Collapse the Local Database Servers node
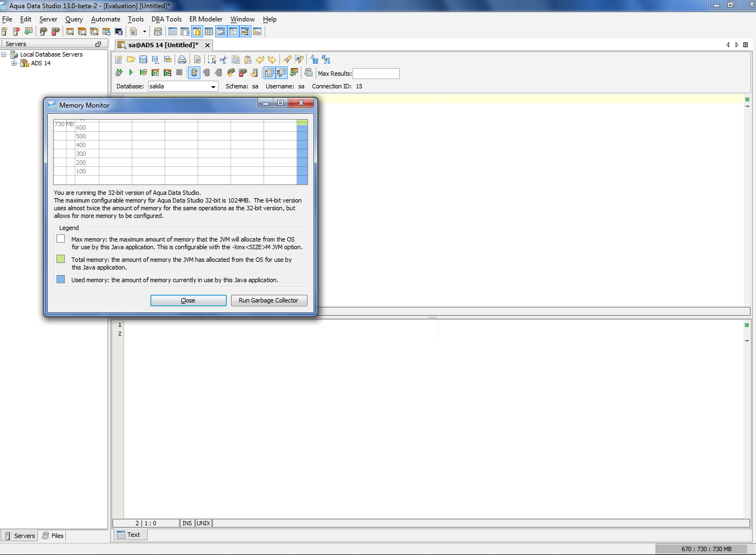The height and width of the screenshot is (555, 756). [4, 54]
